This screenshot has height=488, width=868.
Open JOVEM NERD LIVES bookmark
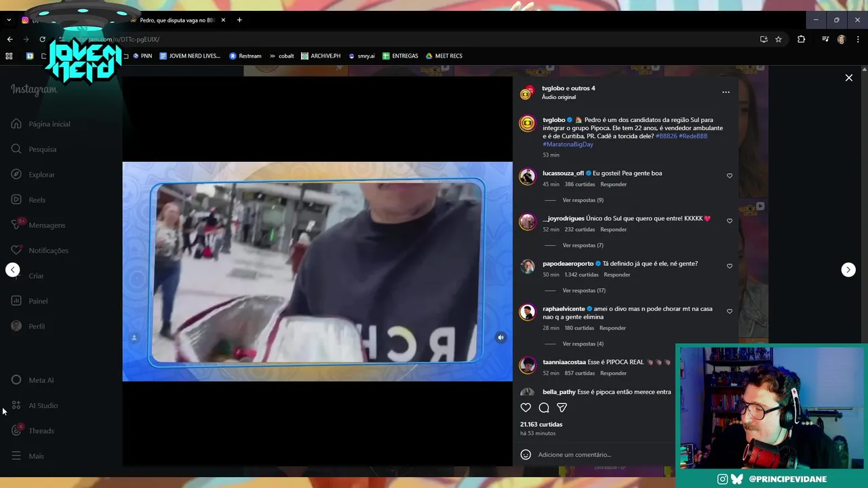[190, 56]
